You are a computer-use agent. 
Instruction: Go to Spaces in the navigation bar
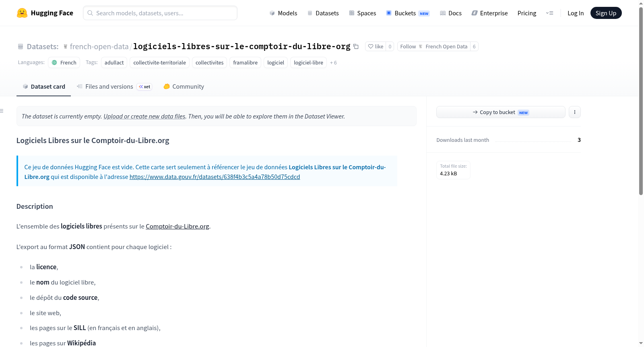[363, 13]
